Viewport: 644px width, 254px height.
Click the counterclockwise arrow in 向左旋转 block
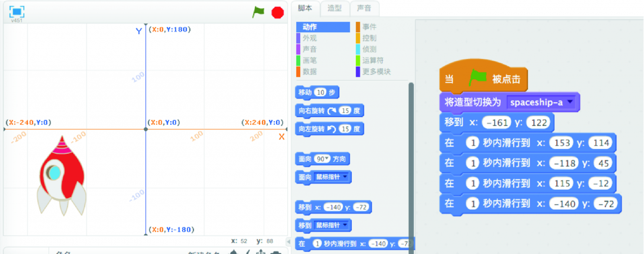click(332, 129)
